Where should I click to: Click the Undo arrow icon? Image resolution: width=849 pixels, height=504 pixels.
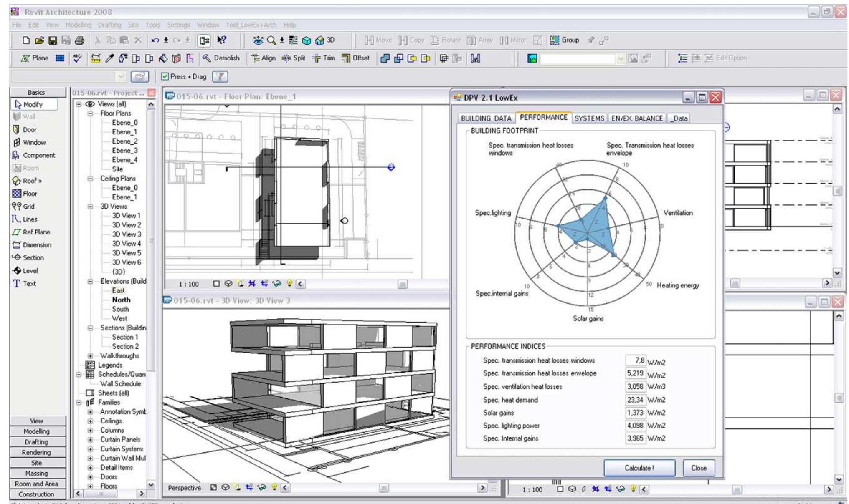155,40
